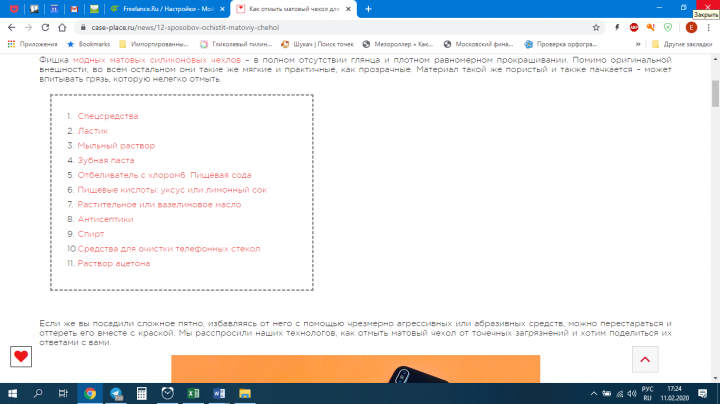The height and width of the screenshot is (404, 720).
Task: Go back to the previous page
Action: click(x=11, y=28)
